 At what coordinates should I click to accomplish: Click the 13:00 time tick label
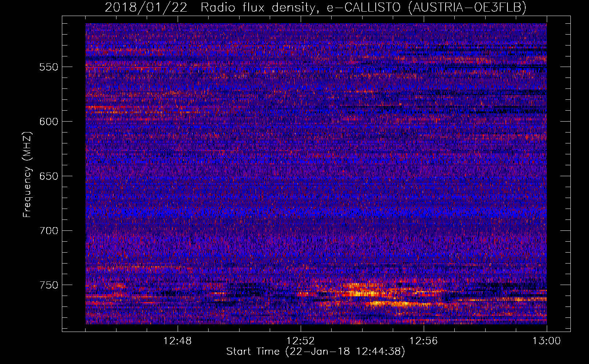(547, 341)
